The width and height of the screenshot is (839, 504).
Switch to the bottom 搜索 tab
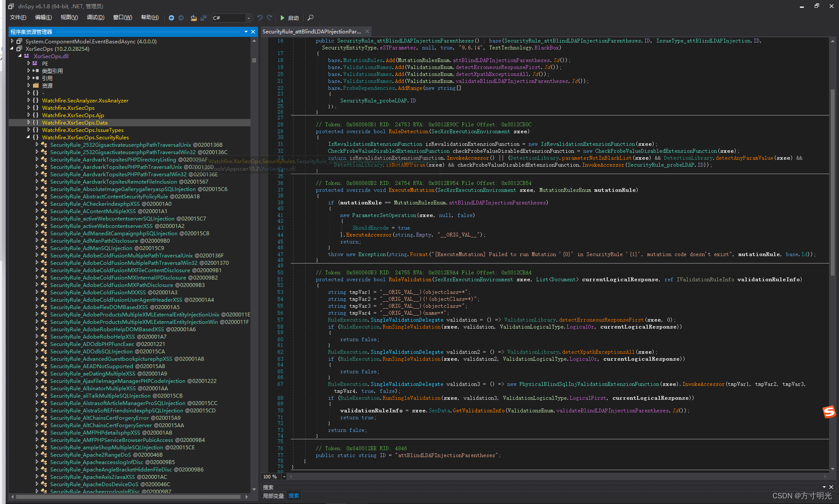(x=294, y=496)
